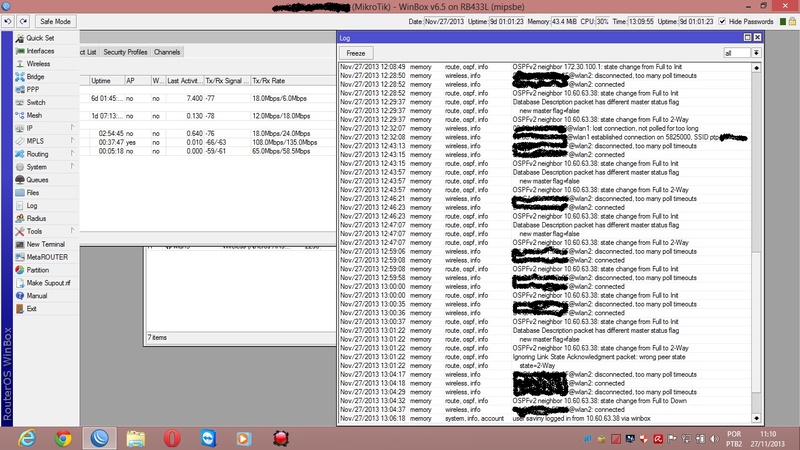
Task: Restore Log window size
Action: tap(747, 37)
